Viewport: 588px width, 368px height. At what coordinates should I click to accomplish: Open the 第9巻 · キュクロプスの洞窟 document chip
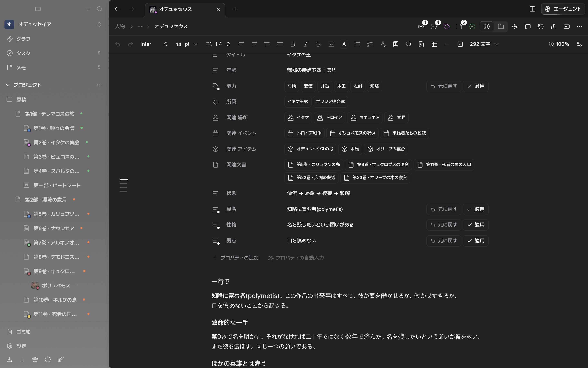378,165
